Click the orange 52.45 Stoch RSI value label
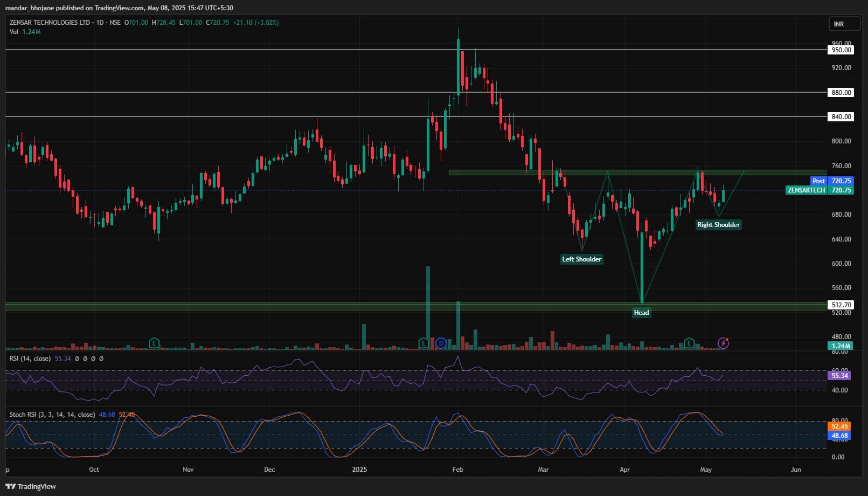The image size is (868, 496). pyautogui.click(x=839, y=426)
